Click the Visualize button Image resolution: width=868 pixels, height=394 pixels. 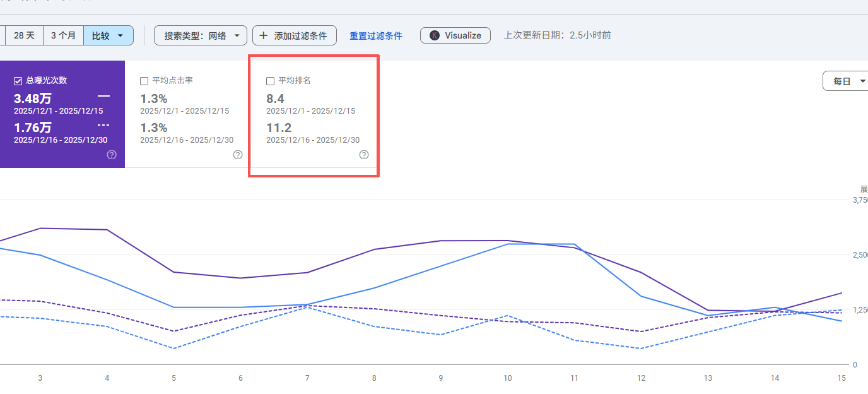click(455, 35)
